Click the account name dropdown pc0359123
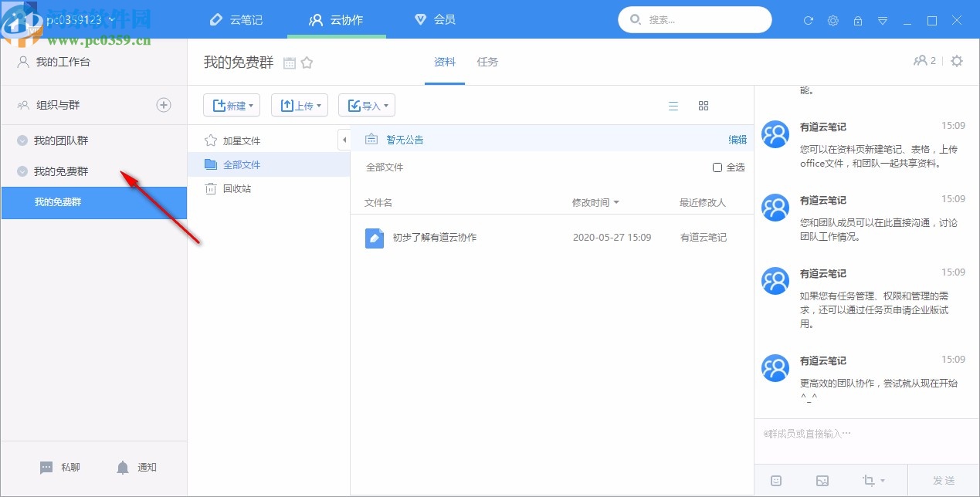 81,19
